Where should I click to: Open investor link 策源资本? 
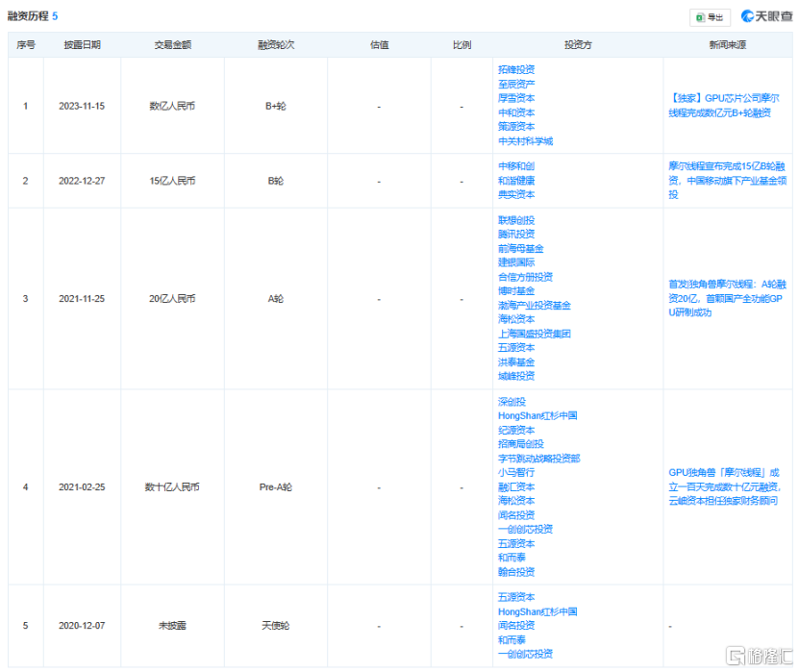516,126
